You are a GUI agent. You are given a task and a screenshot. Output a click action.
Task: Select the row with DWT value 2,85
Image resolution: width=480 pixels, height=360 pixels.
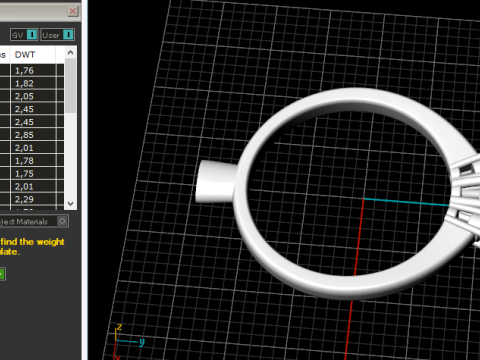(x=32, y=135)
